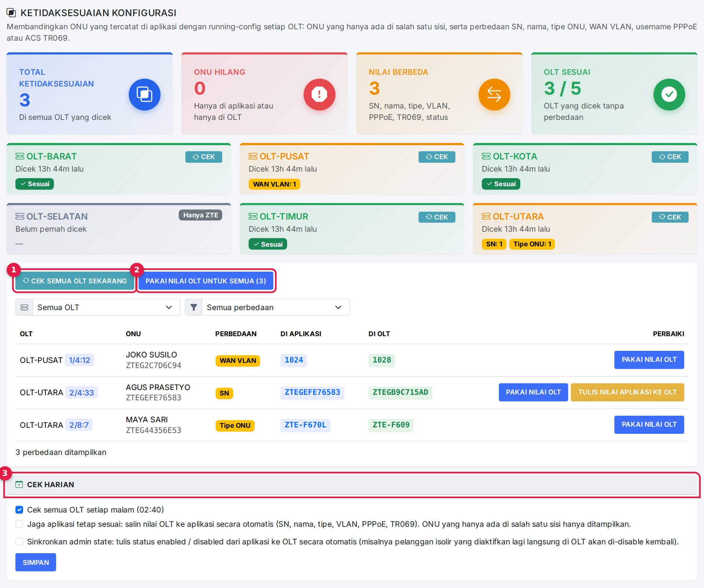Click the server icon beside OLT-SELATAN
This screenshot has width=704, height=588.
point(20,217)
